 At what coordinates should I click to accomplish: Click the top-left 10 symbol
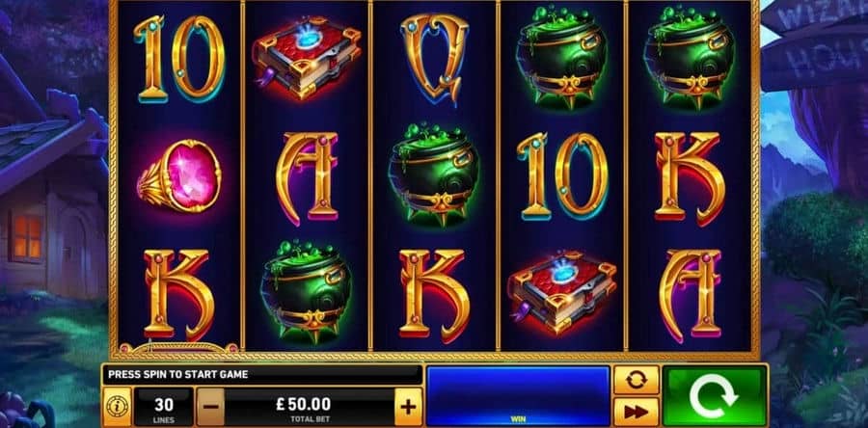[x=179, y=59]
